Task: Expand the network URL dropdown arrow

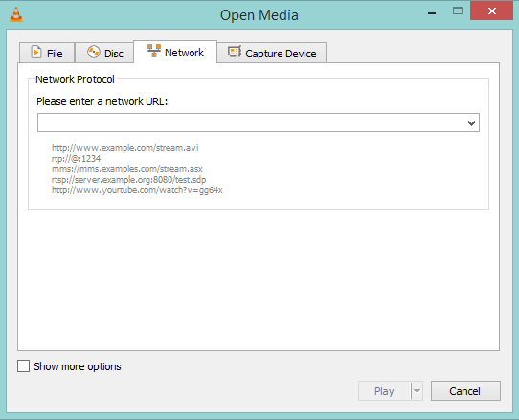Action: point(471,123)
